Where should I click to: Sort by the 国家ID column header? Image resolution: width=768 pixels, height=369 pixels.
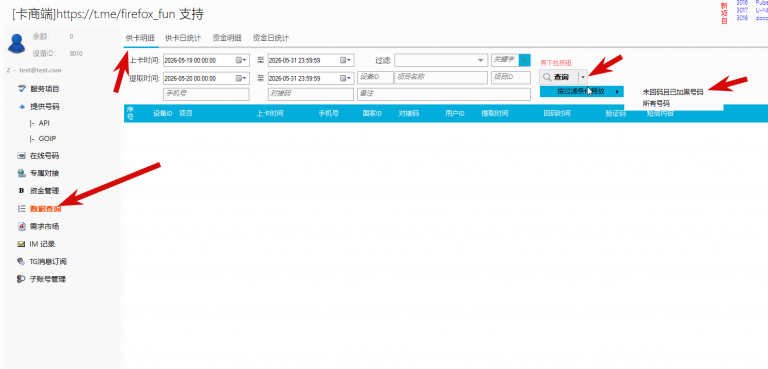coord(372,113)
